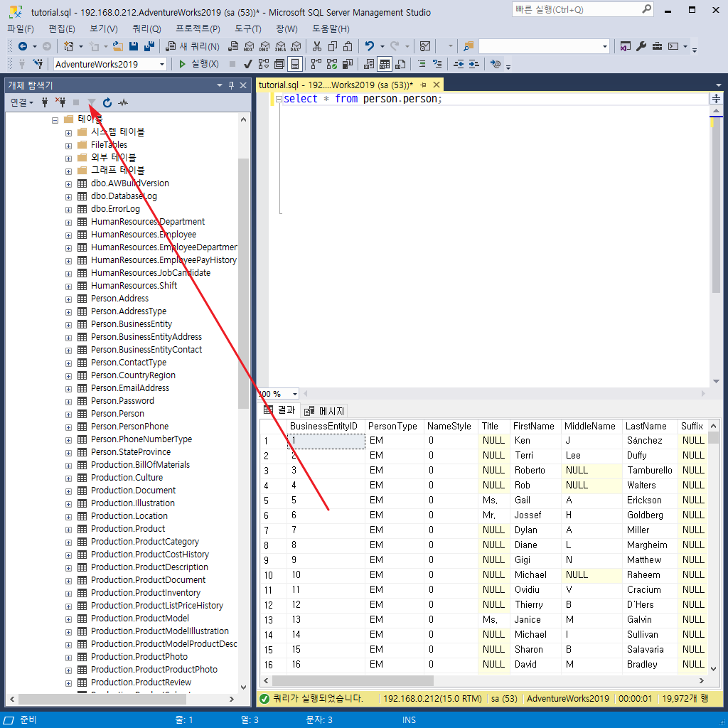Open the 파일(F) menu
Image resolution: width=728 pixels, height=728 pixels.
[21, 28]
